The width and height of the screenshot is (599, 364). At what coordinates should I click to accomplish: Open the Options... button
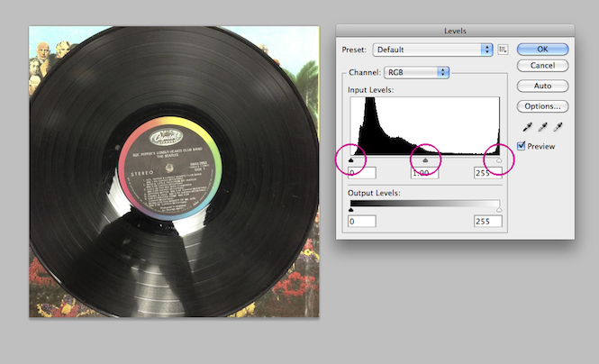coord(542,106)
